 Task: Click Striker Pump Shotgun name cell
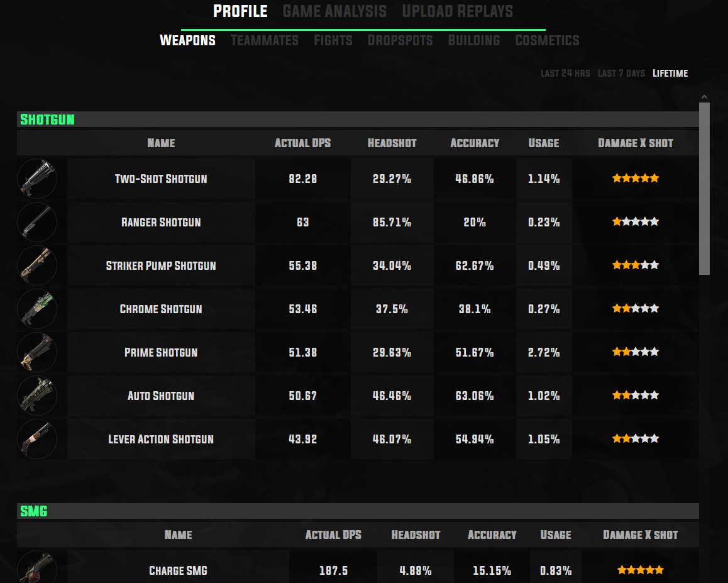click(161, 266)
